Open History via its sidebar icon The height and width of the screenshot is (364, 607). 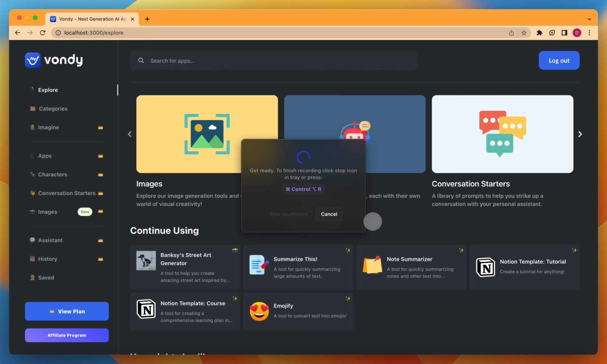point(32,259)
